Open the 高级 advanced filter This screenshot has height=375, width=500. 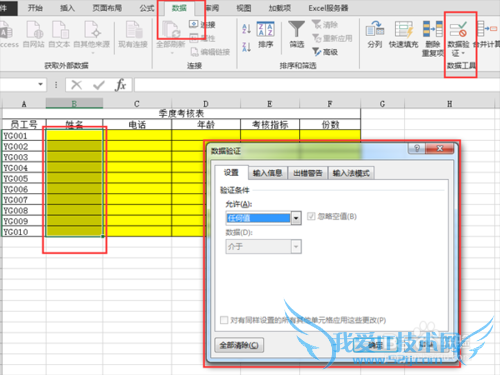point(325,52)
